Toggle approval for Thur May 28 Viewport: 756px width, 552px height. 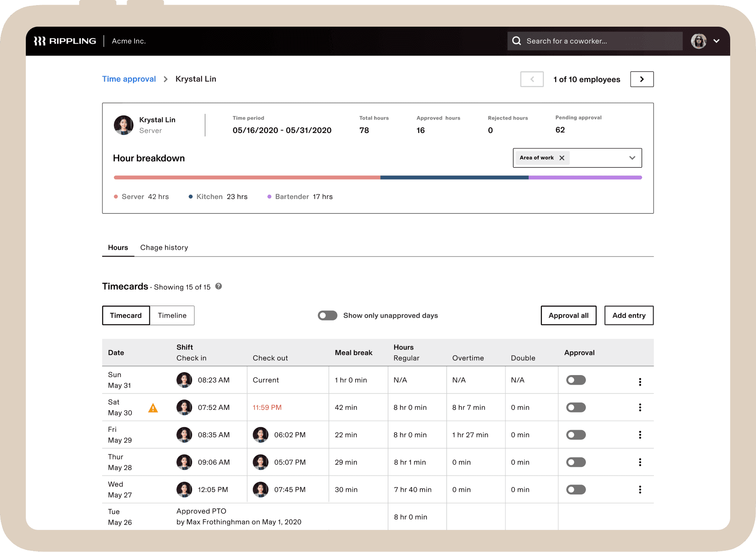coord(576,462)
